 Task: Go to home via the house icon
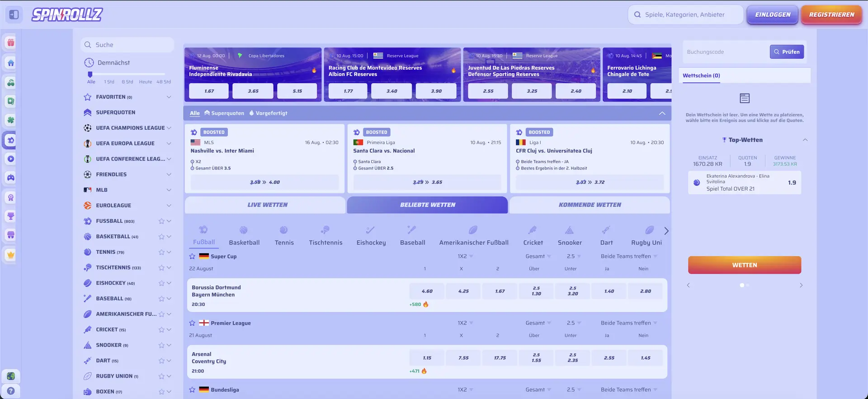[11, 63]
